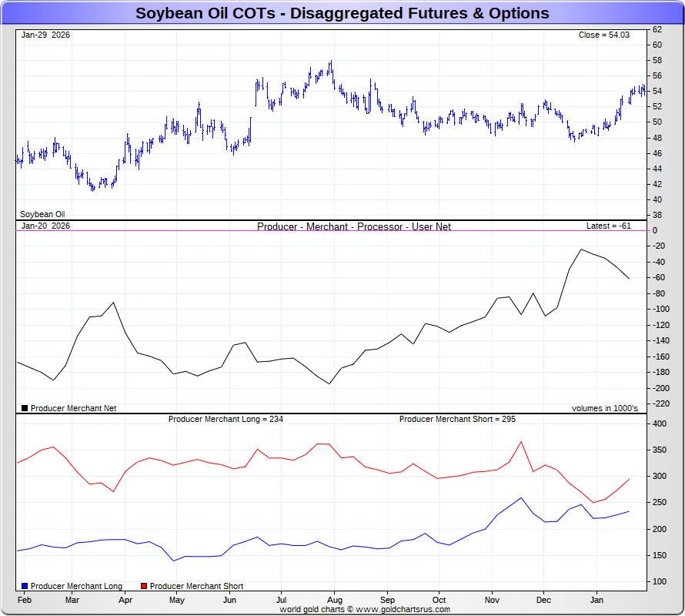The width and height of the screenshot is (685, 616).
Task: Click the red Producer Merchant Short legend swatch
Action: [144, 586]
